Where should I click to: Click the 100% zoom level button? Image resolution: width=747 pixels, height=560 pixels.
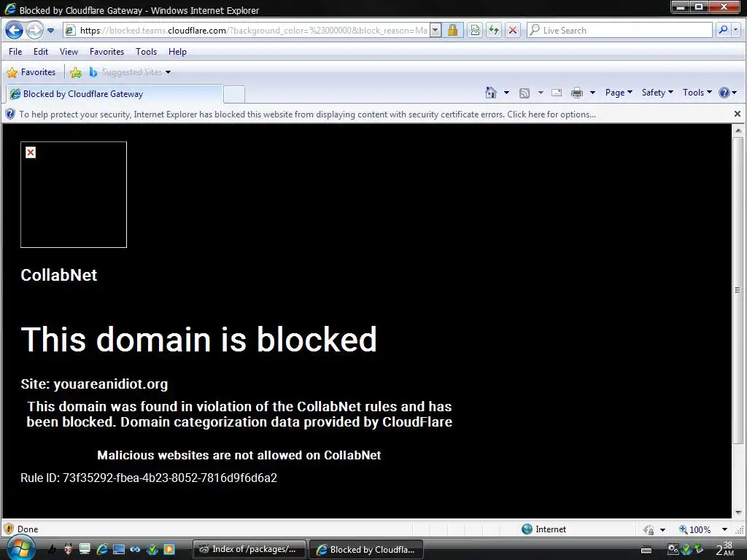tap(695, 529)
